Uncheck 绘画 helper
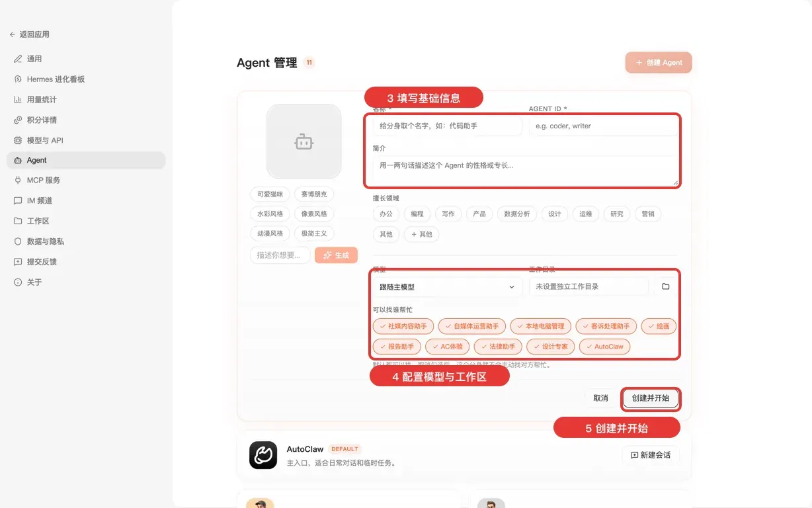This screenshot has width=812, height=508. tap(659, 326)
